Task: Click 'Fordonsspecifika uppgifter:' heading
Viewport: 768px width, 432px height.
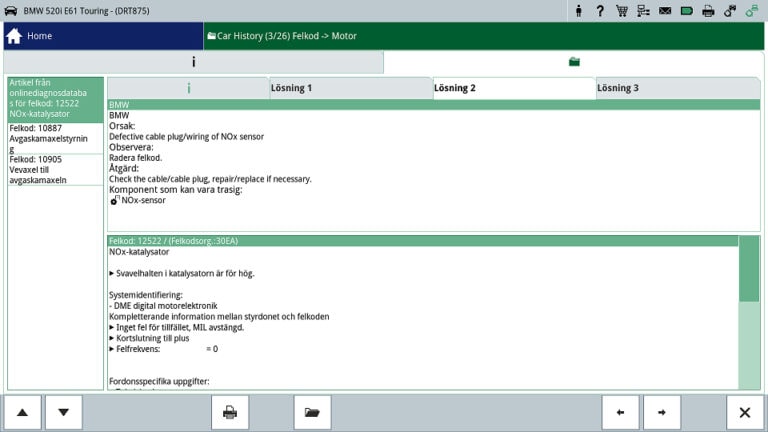Action: pyautogui.click(x=159, y=381)
